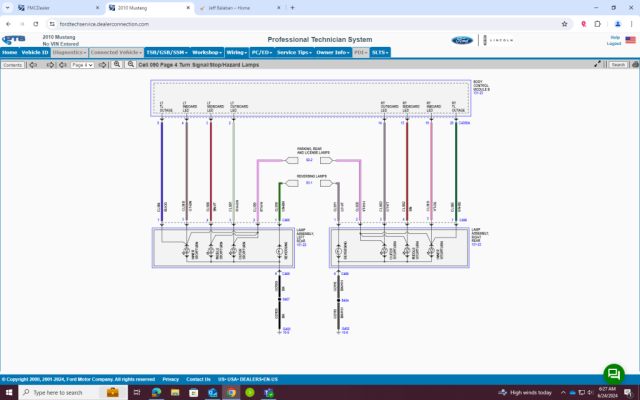The image size is (640, 400).
Task: Expand the Connected Vehicle menu
Action: click(116, 52)
